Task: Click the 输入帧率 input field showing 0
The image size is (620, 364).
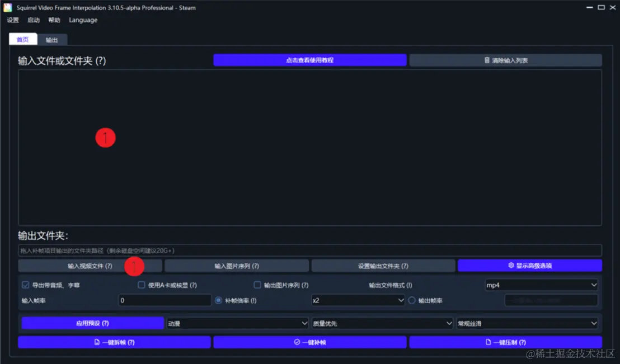Action: tap(165, 300)
